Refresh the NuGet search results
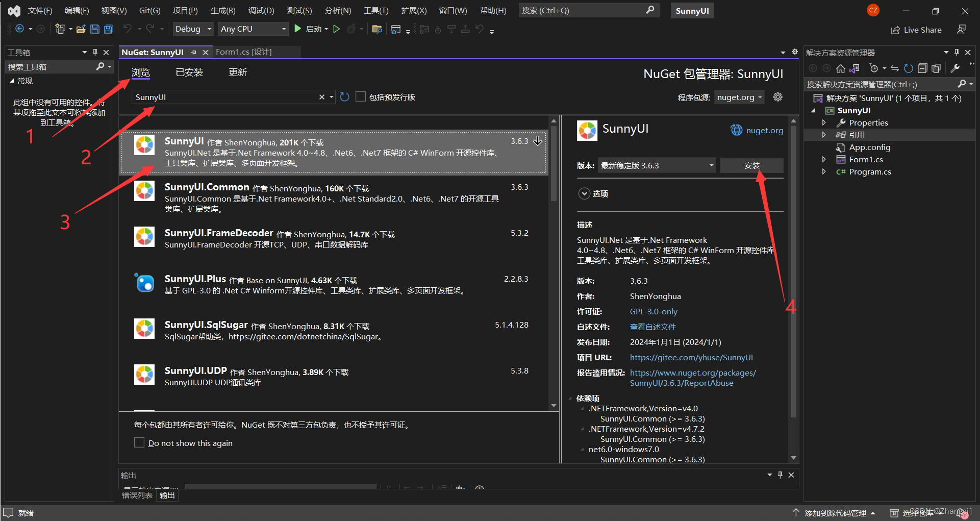Screen dimensions: 980x521 pos(345,97)
